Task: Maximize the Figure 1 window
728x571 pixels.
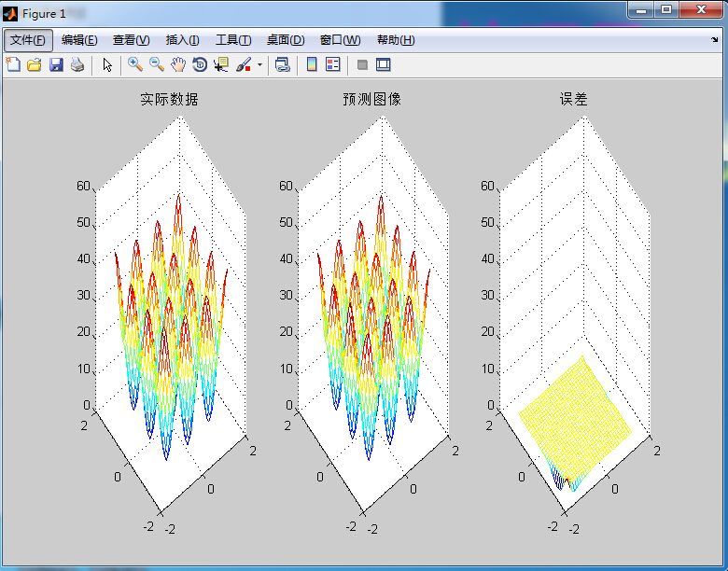Action: (x=666, y=9)
